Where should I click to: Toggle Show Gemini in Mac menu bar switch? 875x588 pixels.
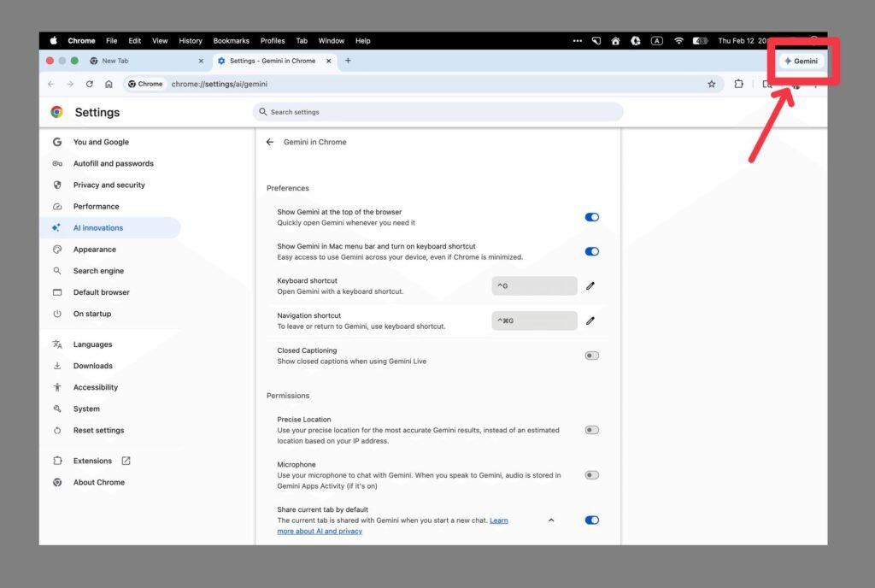click(x=591, y=251)
